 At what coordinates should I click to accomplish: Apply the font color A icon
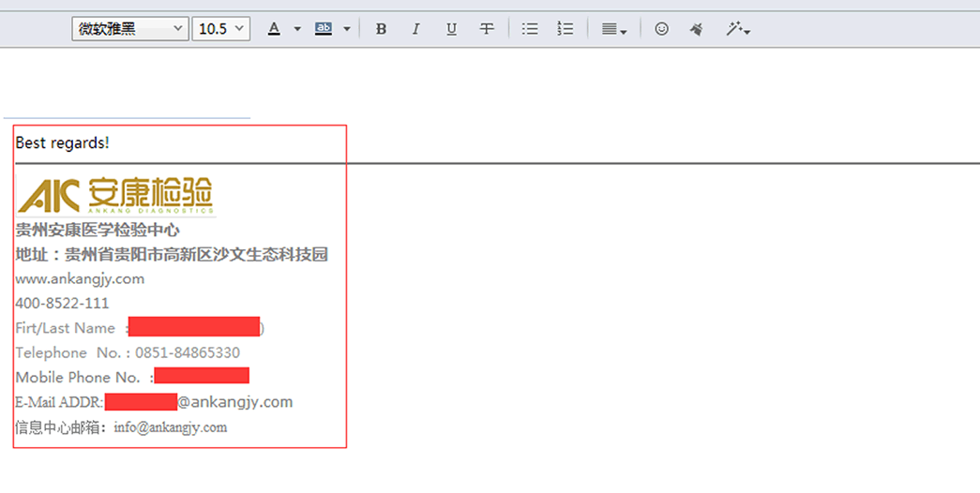click(x=274, y=29)
